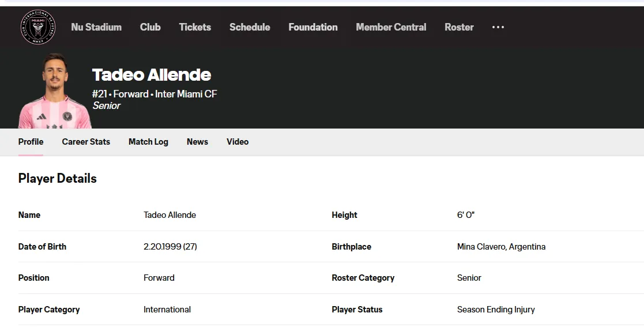Open the Video tab

(238, 142)
